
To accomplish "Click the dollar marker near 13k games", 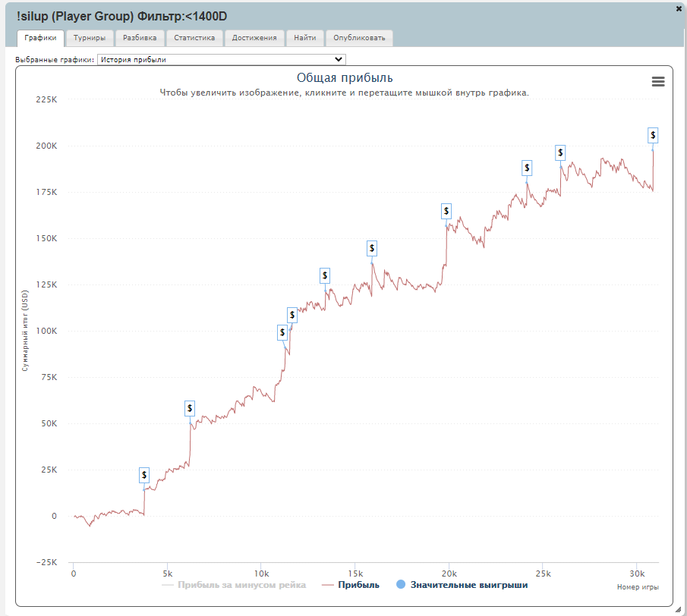I will pos(325,275).
